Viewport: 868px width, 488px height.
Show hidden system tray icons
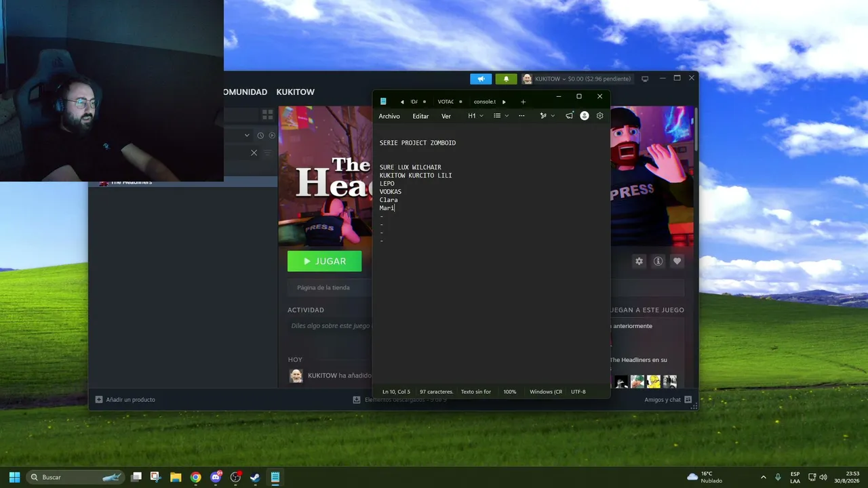pyautogui.click(x=763, y=477)
